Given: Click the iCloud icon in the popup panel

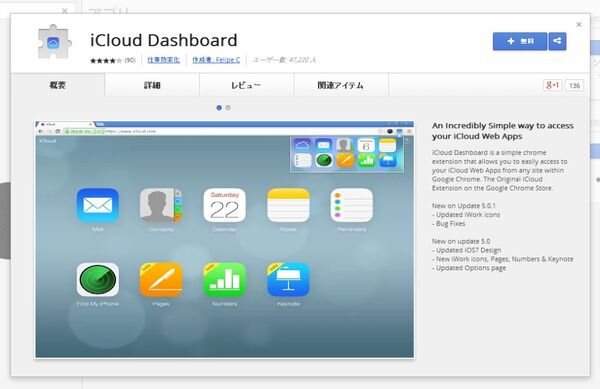Looking at the screenshot, I should [x=302, y=145].
